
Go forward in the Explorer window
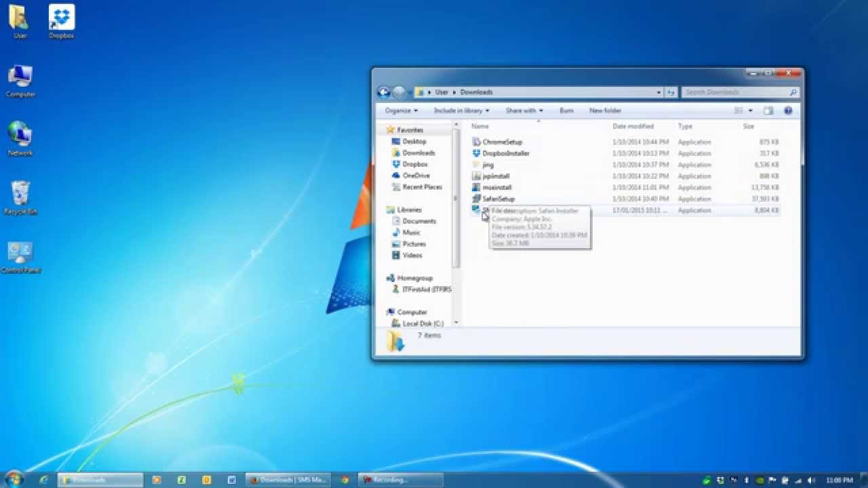(399, 92)
